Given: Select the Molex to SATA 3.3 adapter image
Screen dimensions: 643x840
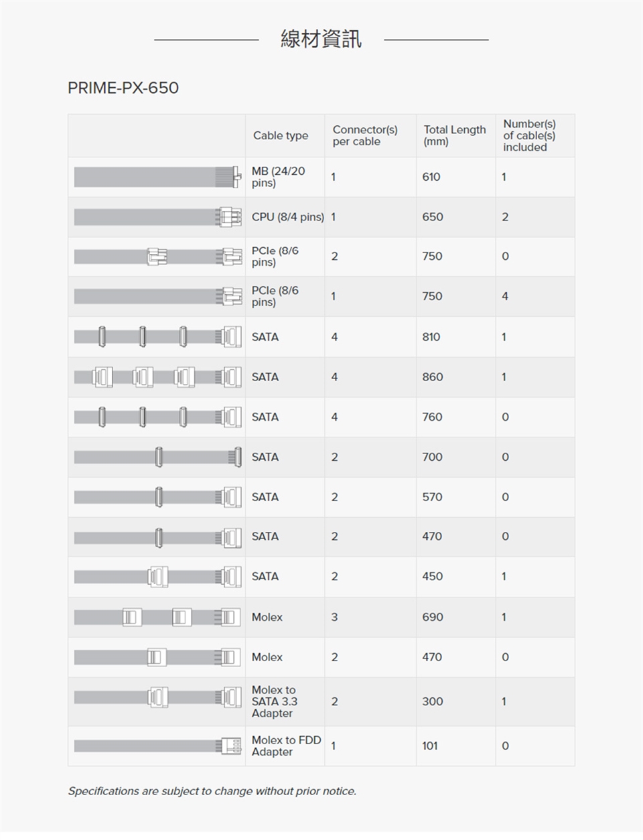Looking at the screenshot, I should point(157,697).
